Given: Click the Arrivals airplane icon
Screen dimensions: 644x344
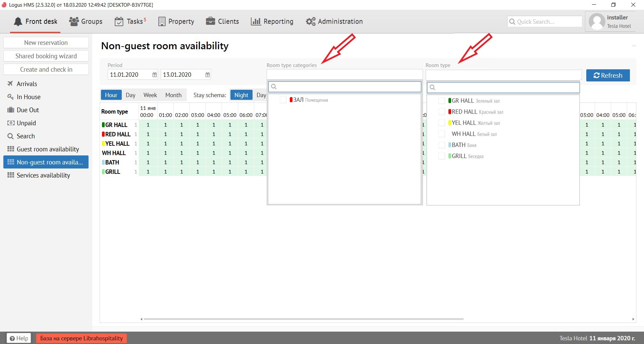Looking at the screenshot, I should coord(10,83).
